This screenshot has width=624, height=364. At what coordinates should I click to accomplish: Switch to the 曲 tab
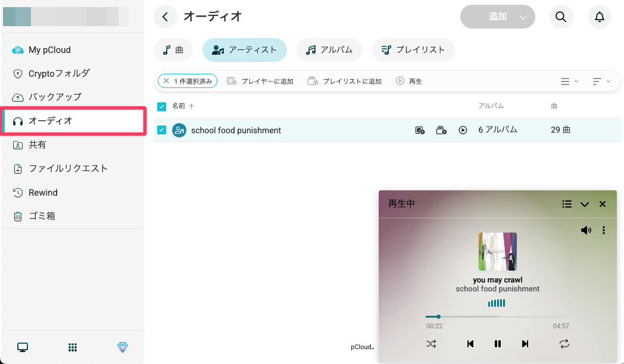[173, 50]
